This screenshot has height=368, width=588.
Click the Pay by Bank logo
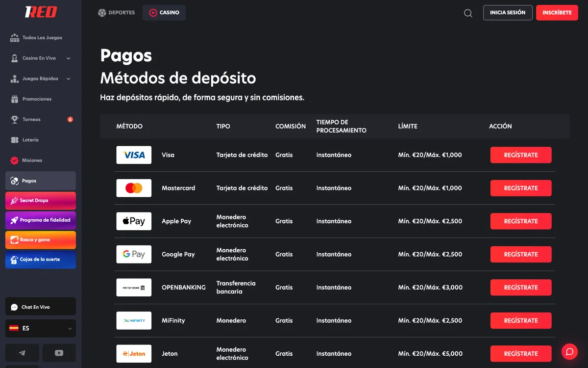(x=134, y=288)
